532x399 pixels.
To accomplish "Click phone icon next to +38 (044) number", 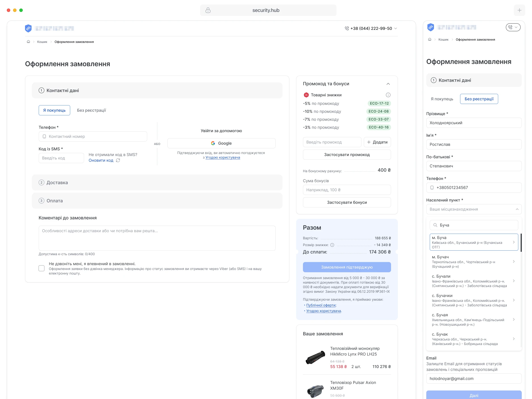I will 347,28.
